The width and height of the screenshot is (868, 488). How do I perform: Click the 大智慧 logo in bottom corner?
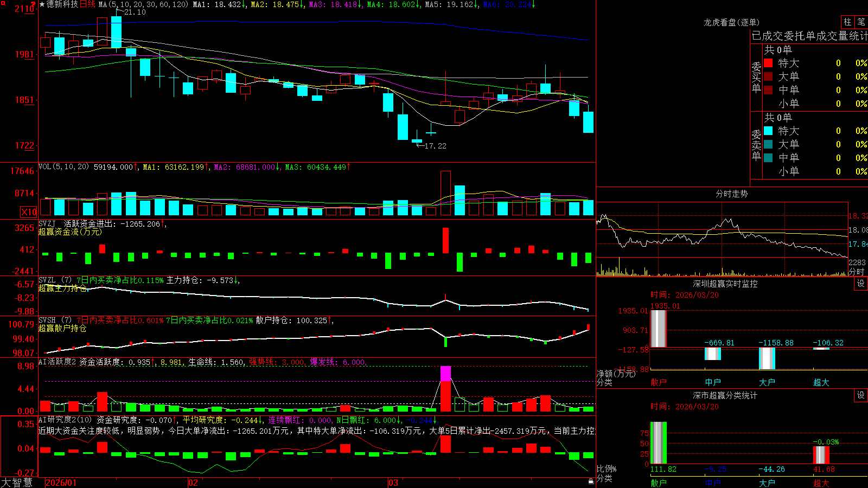coord(17,483)
